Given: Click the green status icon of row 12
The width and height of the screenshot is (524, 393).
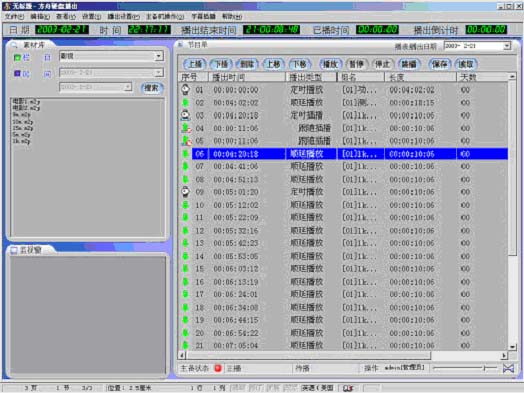Looking at the screenshot, I should tap(185, 231).
